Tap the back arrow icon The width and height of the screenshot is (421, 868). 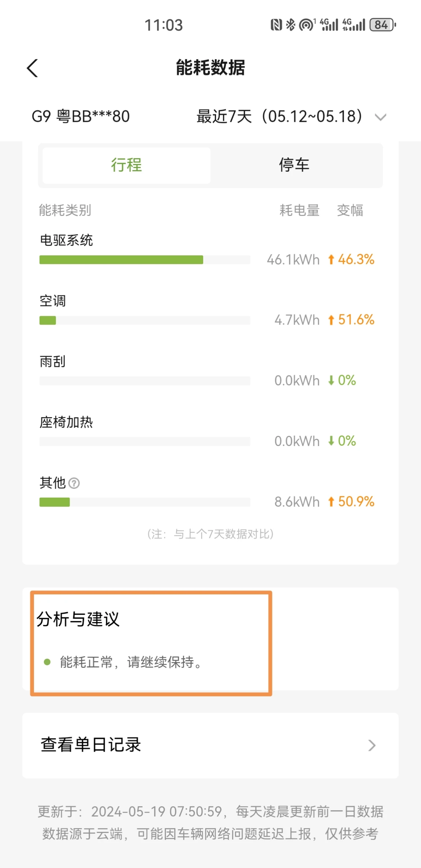pyautogui.click(x=33, y=68)
